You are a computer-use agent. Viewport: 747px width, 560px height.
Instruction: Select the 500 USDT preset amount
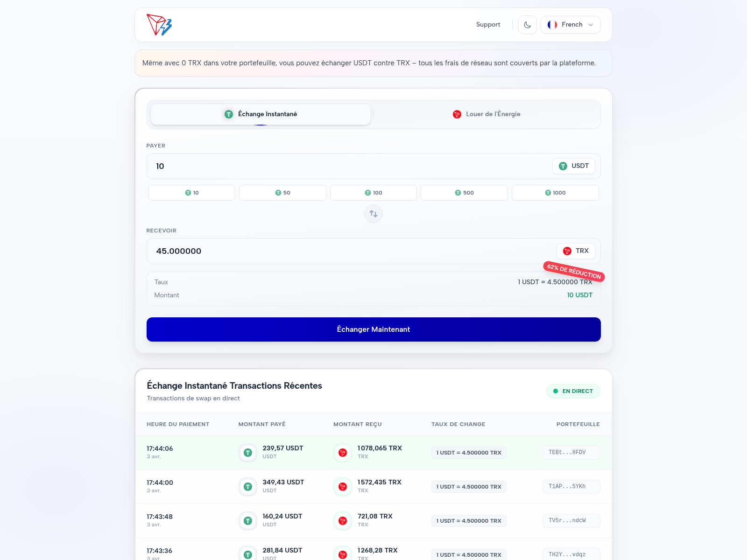(x=464, y=193)
